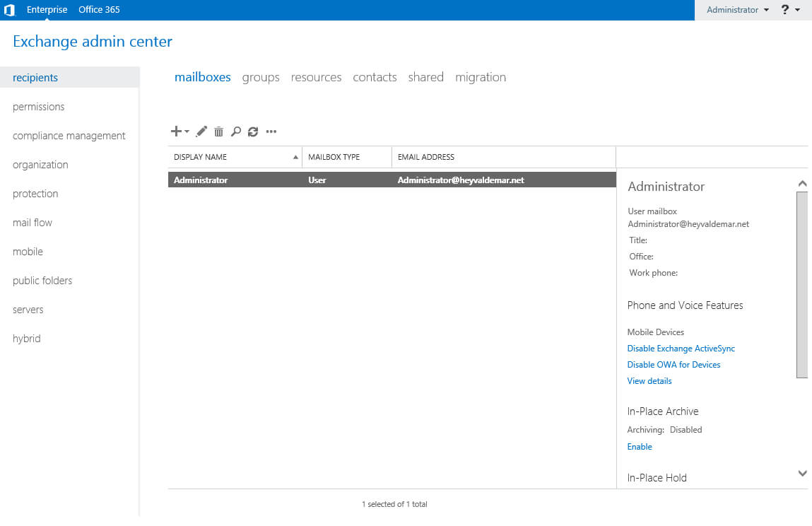Click the details pane scroll up arrow
Image resolution: width=812 pixels, height=526 pixels.
(802, 183)
